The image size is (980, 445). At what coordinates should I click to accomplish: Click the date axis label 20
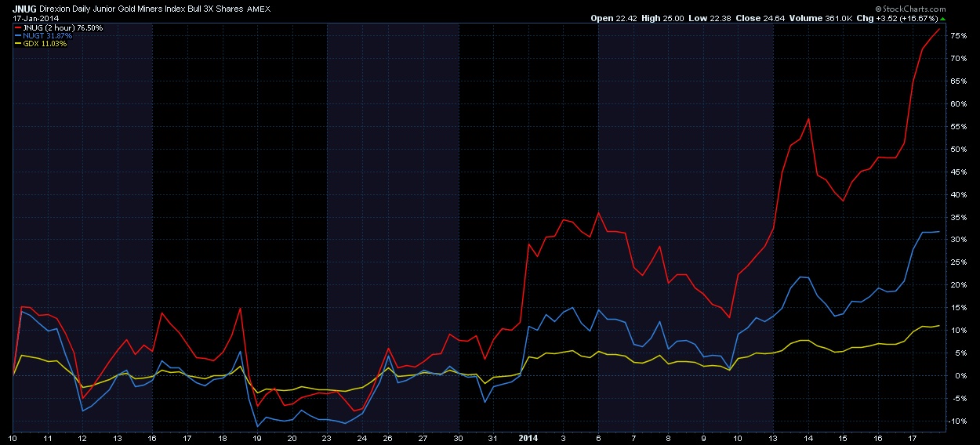[x=292, y=440]
